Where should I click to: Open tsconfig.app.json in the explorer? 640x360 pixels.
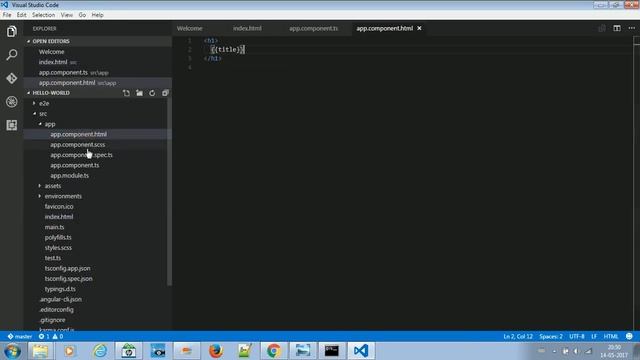pyautogui.click(x=67, y=268)
